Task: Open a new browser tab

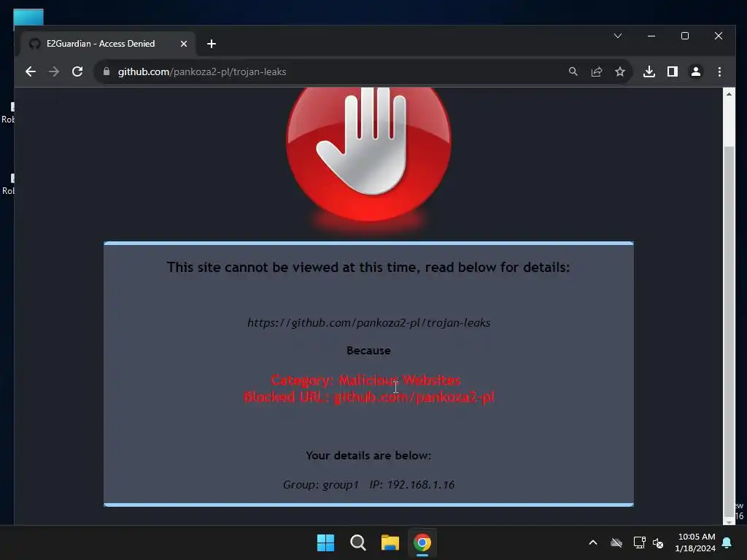Action: 212,44
